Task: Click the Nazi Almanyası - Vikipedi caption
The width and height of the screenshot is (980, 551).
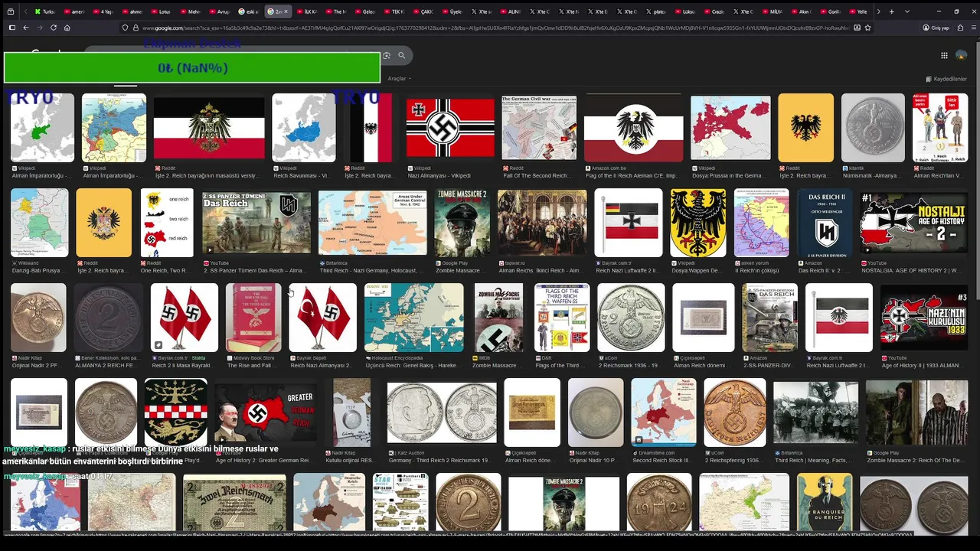Action: click(x=439, y=176)
